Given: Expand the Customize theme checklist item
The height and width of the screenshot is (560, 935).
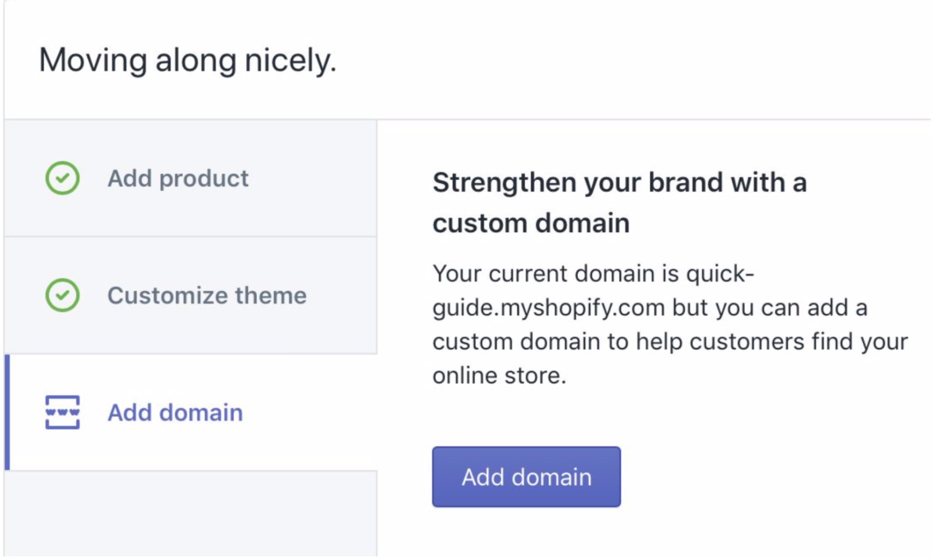Looking at the screenshot, I should 206,295.
